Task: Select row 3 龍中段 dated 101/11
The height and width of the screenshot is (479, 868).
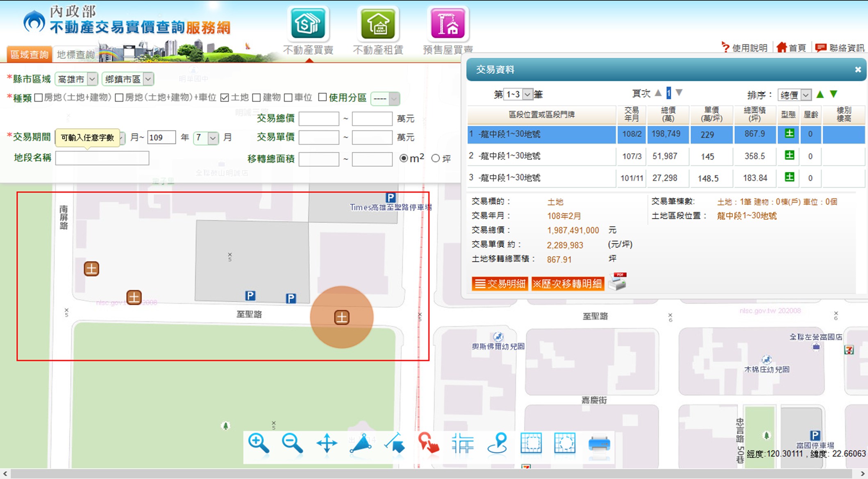Action: pyautogui.click(x=666, y=178)
